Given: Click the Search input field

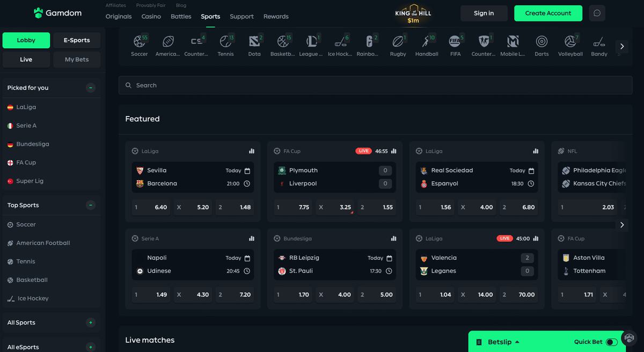Looking at the screenshot, I should 375,85.
